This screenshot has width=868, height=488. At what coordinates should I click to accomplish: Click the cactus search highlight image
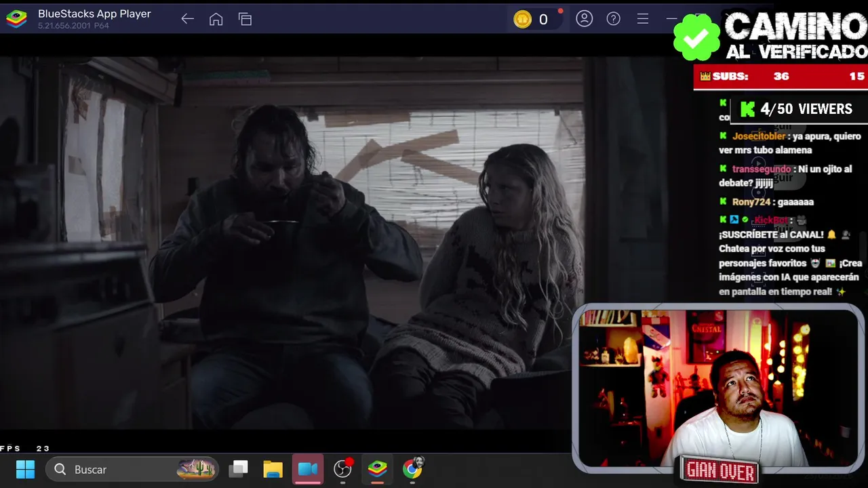pos(196,468)
